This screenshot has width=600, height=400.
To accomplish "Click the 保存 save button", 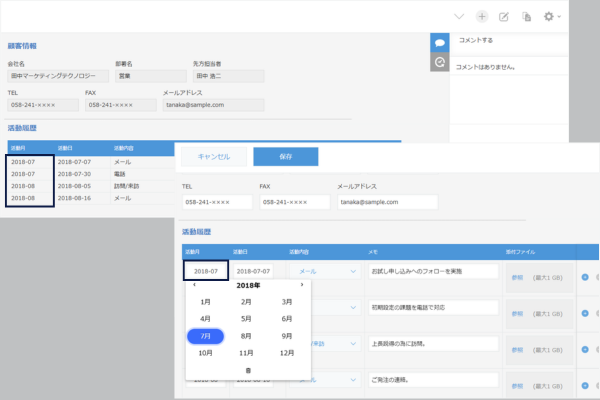I will point(285,157).
